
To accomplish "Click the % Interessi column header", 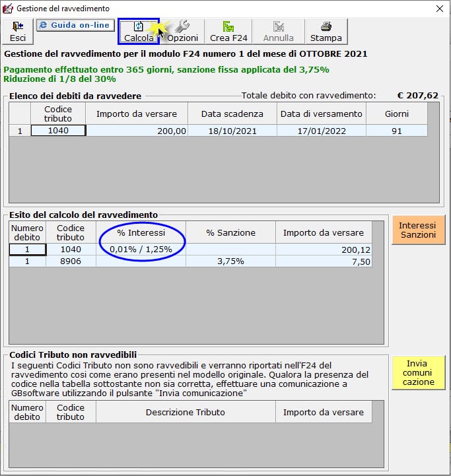I will tap(141, 232).
